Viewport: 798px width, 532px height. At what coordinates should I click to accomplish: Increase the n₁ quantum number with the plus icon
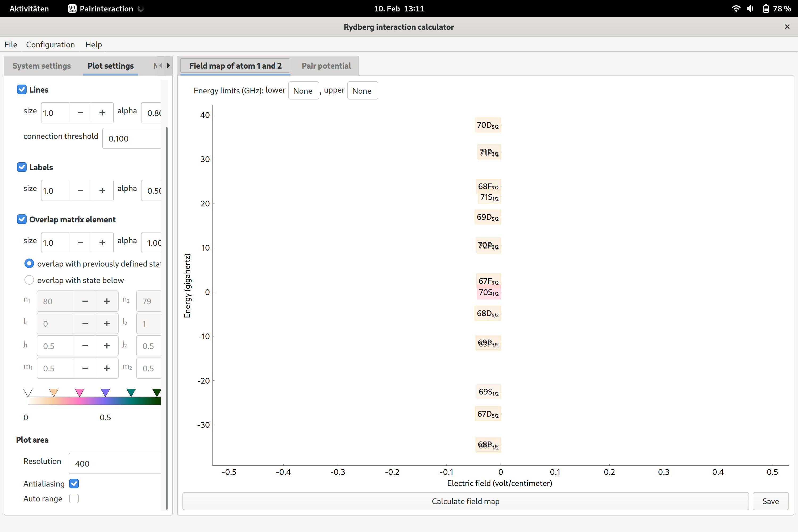(x=107, y=301)
